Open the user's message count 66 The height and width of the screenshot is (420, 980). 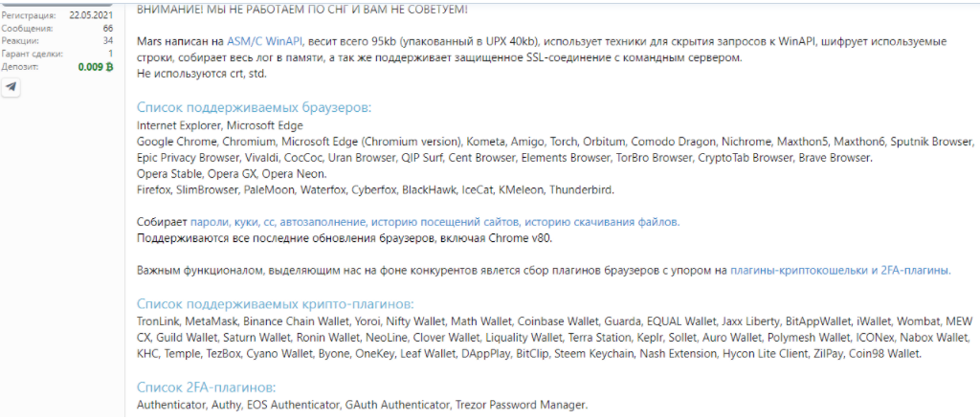(x=107, y=28)
